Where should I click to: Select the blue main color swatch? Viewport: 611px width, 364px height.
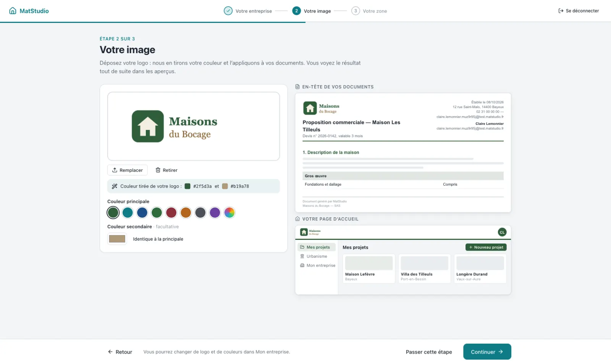[142, 212]
